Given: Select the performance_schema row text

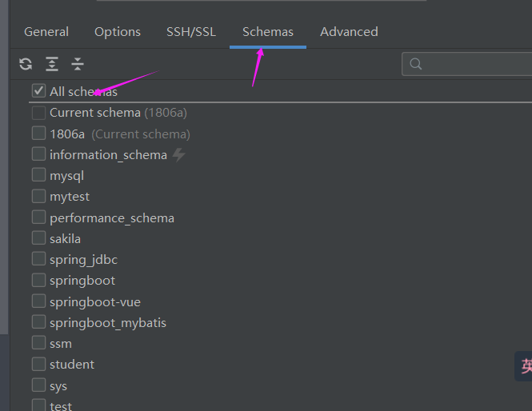Looking at the screenshot, I should pyautogui.click(x=112, y=218).
